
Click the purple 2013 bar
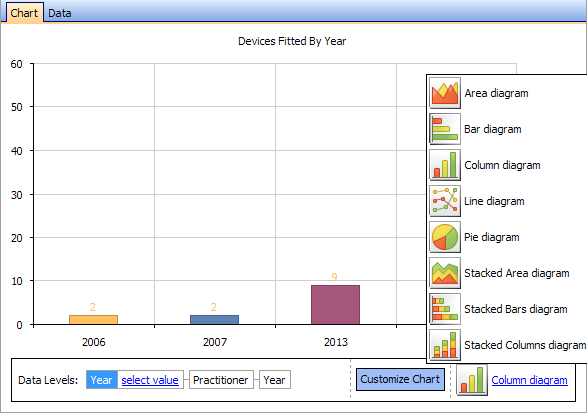[x=335, y=305]
